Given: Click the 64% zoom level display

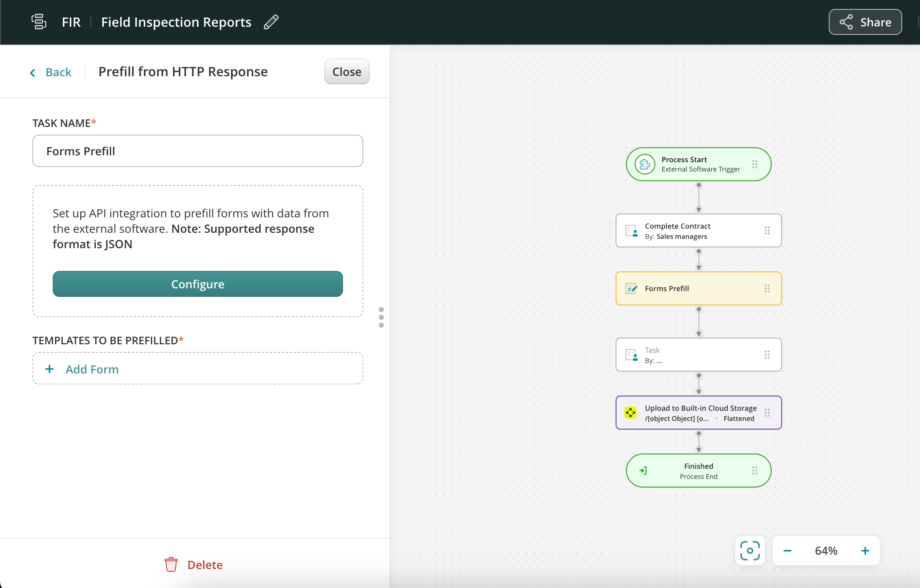Looking at the screenshot, I should [x=826, y=551].
